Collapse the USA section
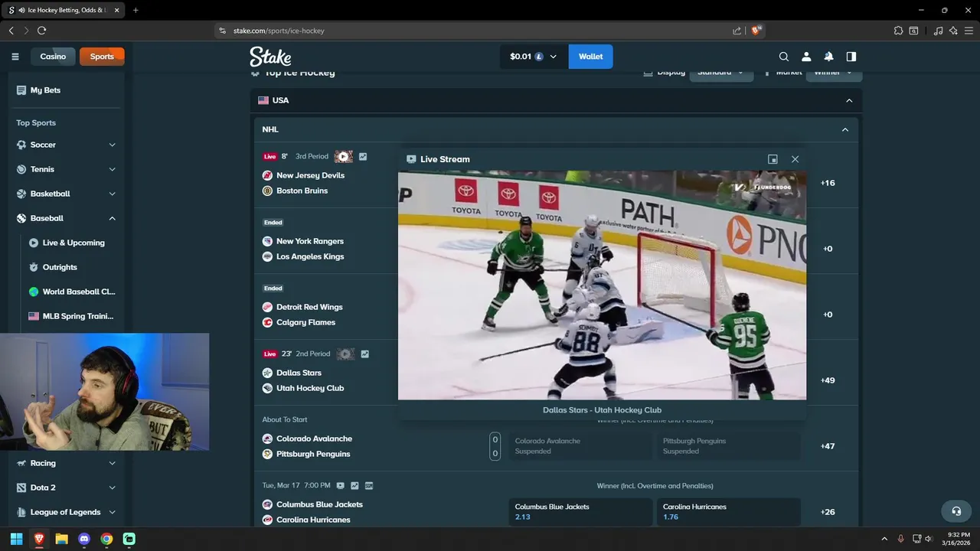Image resolution: width=980 pixels, height=551 pixels. pyautogui.click(x=849, y=100)
